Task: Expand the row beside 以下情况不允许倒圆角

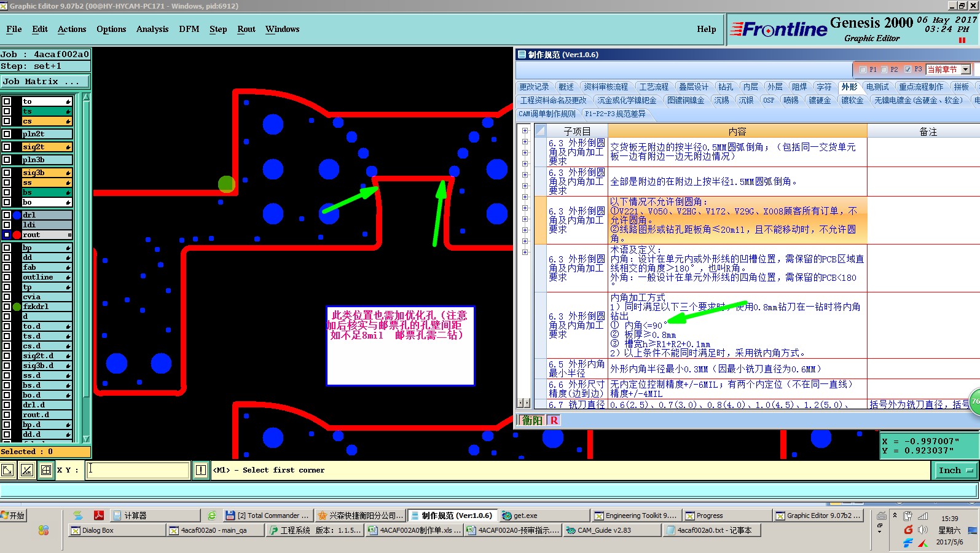Action: click(x=525, y=219)
